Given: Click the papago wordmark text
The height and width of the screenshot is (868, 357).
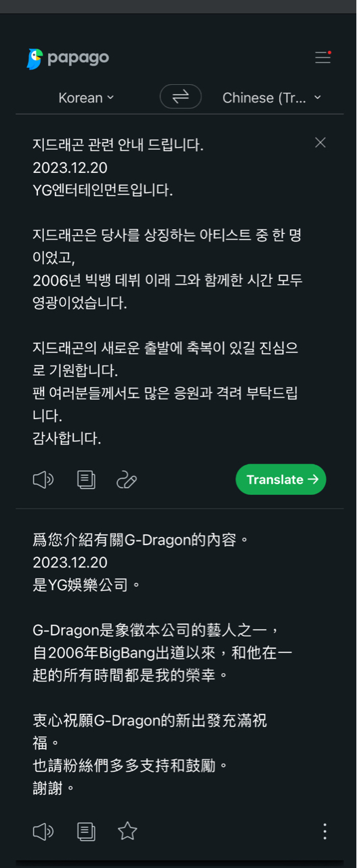Looking at the screenshot, I should click(78, 58).
